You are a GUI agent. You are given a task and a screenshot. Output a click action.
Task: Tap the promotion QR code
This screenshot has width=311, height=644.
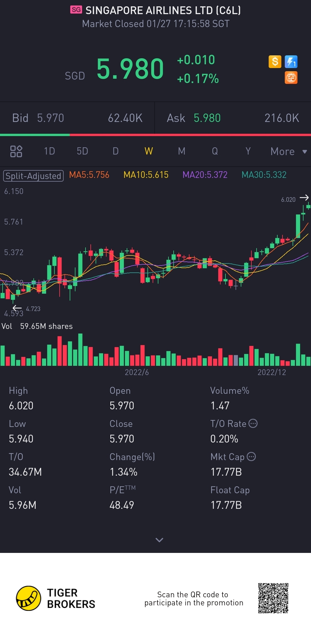[273, 598]
